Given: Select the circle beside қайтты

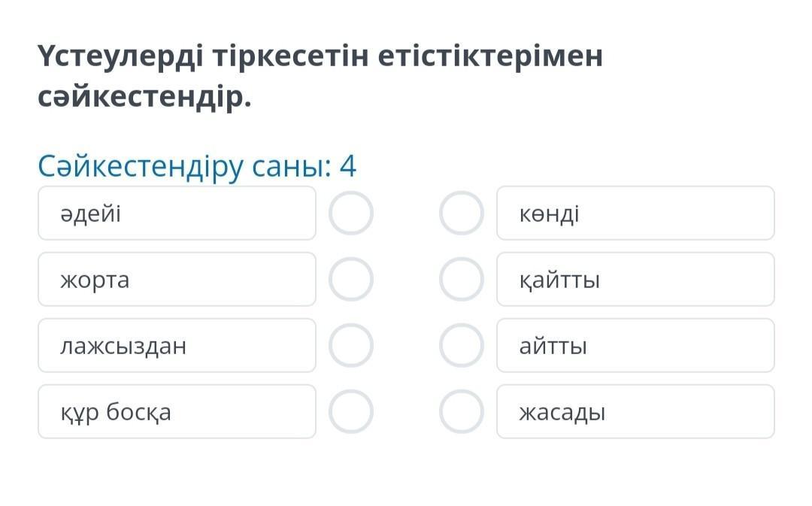Looking at the screenshot, I should [x=461, y=280].
